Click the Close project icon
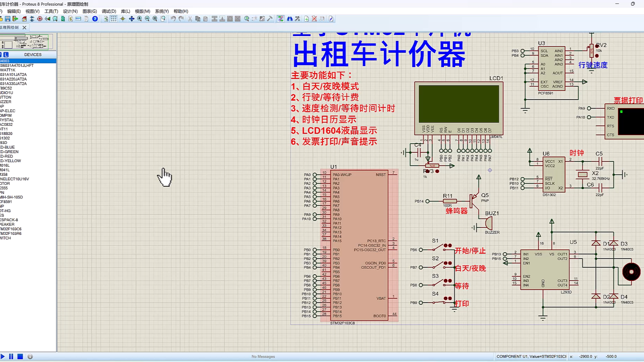The width and height of the screenshot is (644, 362). tap(15, 19)
